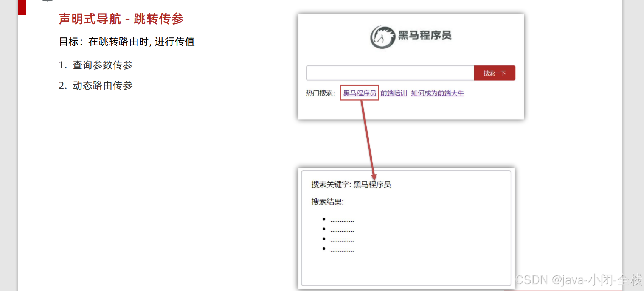Click the title 声明式导航 - 跳转传参
The height and width of the screenshot is (291, 644).
(x=121, y=19)
